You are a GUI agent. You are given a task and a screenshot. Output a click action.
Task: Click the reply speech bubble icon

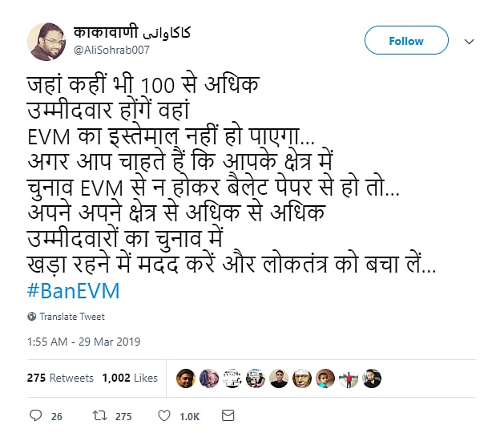coord(35,415)
